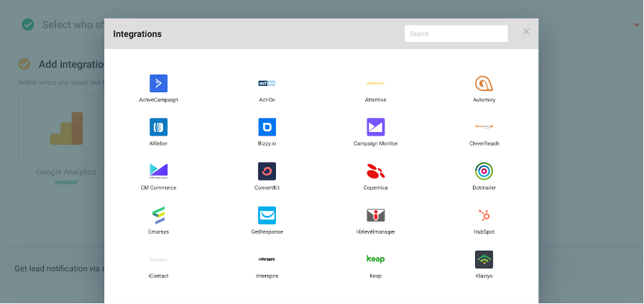644x304 pixels.
Task: Open the HubSpot integration icon
Action: pos(484,215)
